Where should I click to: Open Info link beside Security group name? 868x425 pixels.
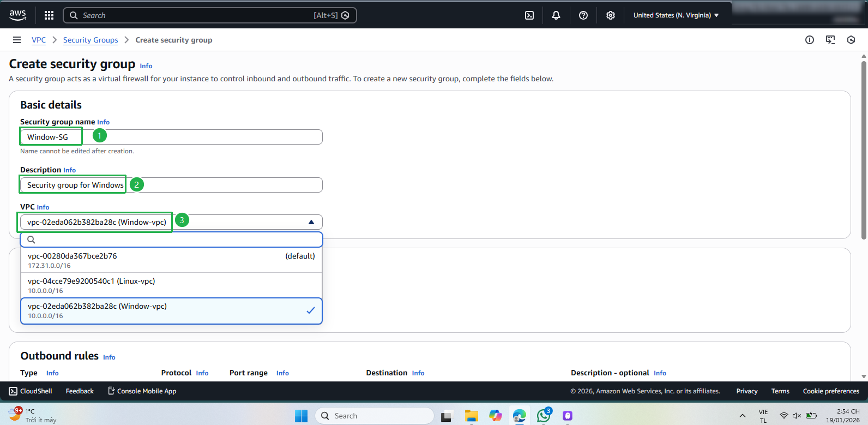tap(104, 122)
